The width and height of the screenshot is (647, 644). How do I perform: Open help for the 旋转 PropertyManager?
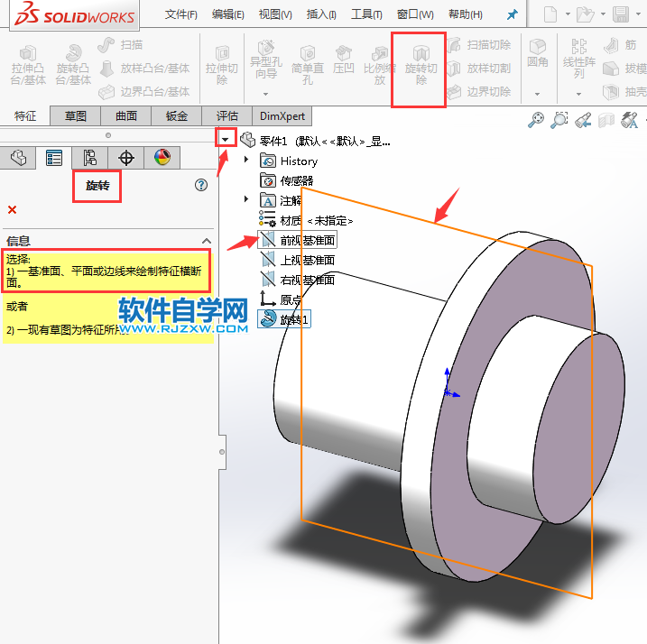pyautogui.click(x=201, y=185)
